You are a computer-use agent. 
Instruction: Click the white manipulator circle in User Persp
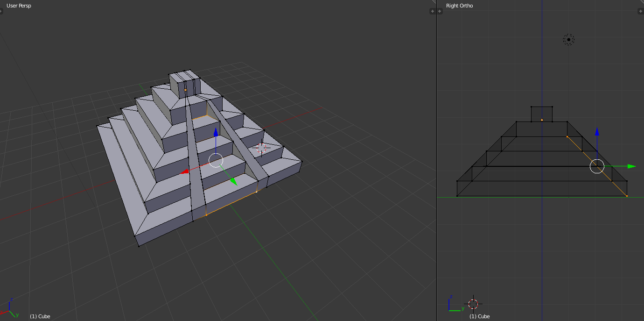pos(216,160)
